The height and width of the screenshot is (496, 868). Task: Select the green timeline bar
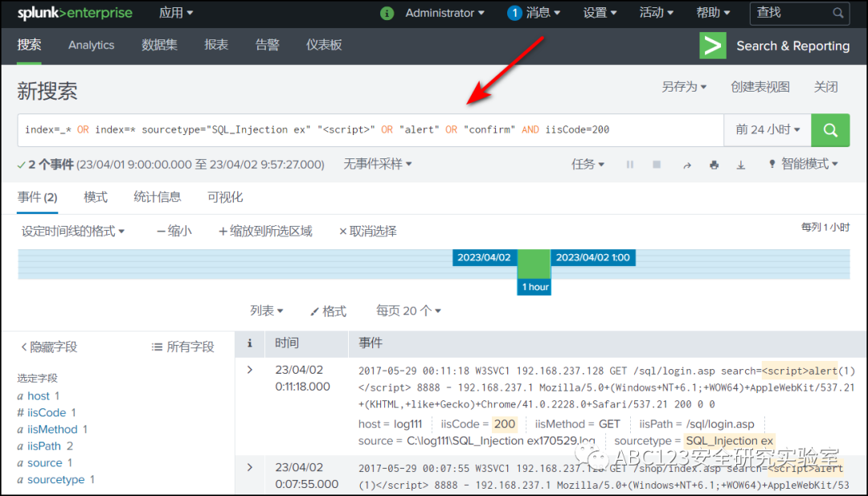[x=534, y=264]
